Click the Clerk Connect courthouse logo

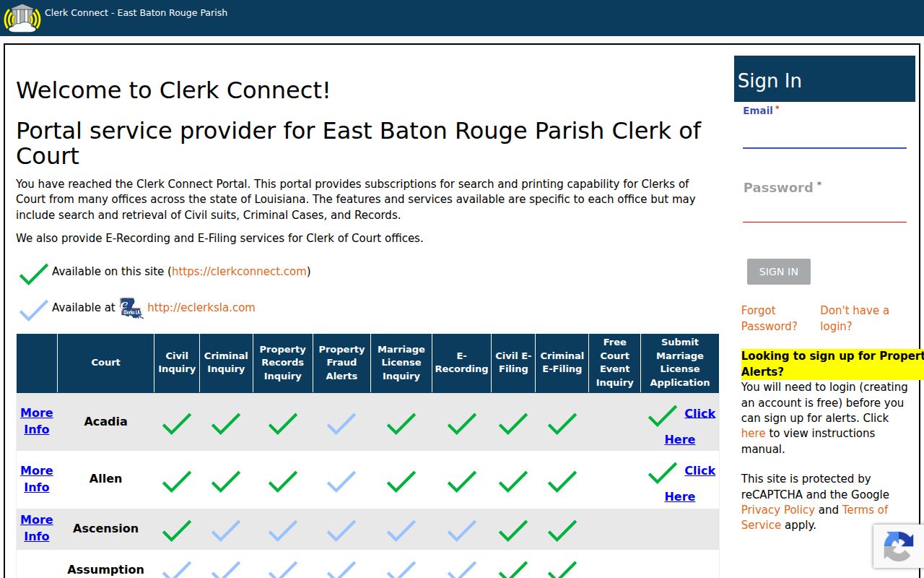pos(22,18)
